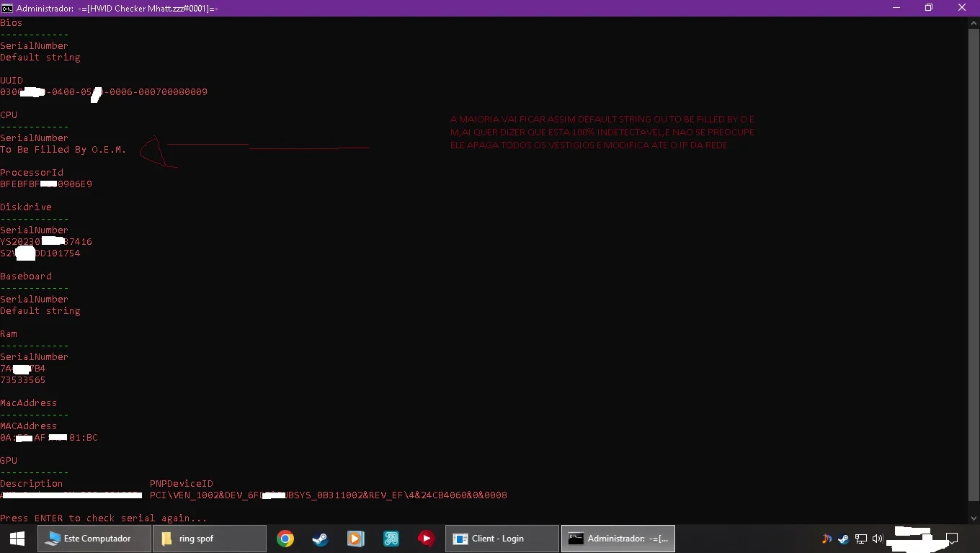Restore down the console window
Viewport: 980px width, 553px height.
929,8
